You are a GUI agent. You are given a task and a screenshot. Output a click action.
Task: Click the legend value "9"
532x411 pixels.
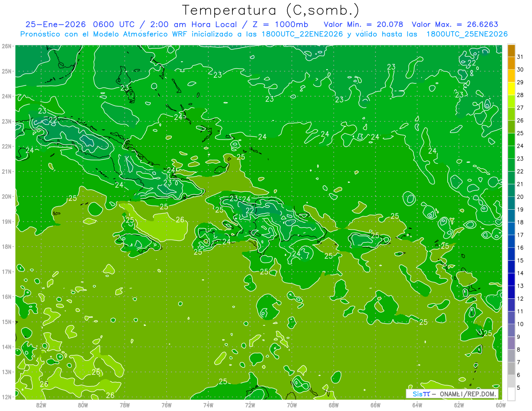tap(518, 337)
